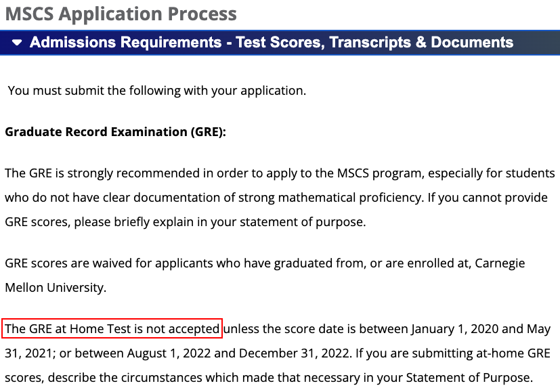Click the phrase 'strong mathematical proficiency'
560x392 pixels.
330,198
